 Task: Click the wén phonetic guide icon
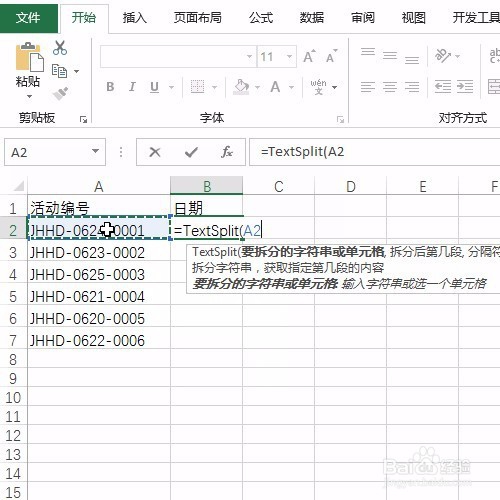[318, 87]
